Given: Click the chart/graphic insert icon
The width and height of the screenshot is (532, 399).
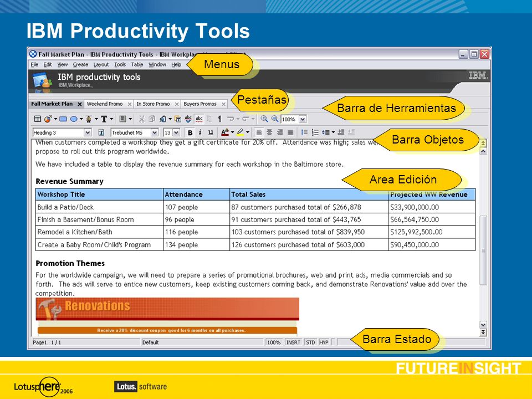Looking at the screenshot, I should [x=48, y=119].
